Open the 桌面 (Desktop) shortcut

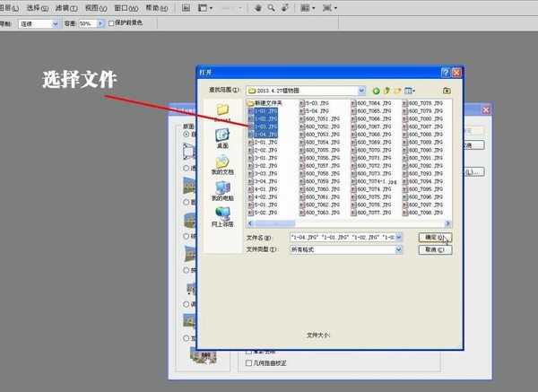click(x=221, y=137)
